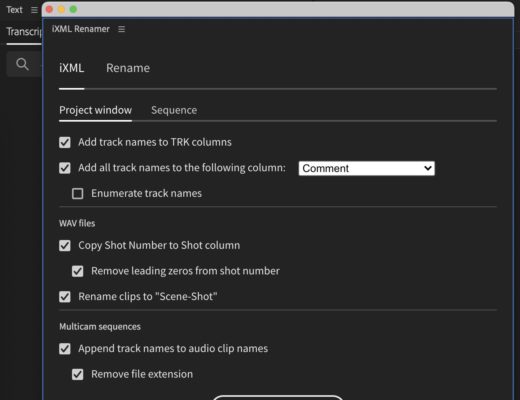Click the WAV files section heading
This screenshot has width=520, height=400.
coord(77,223)
